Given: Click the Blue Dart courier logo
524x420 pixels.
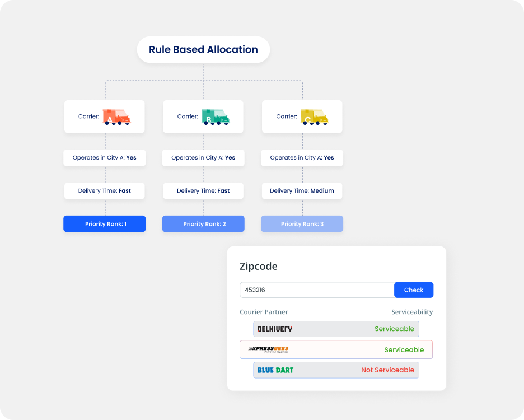Looking at the screenshot, I should click(275, 370).
